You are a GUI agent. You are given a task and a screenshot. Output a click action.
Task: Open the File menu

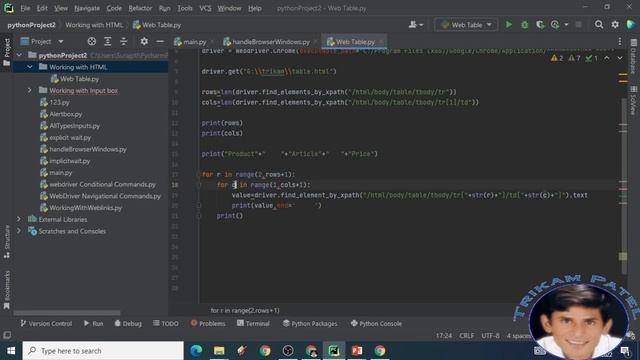coord(25,8)
